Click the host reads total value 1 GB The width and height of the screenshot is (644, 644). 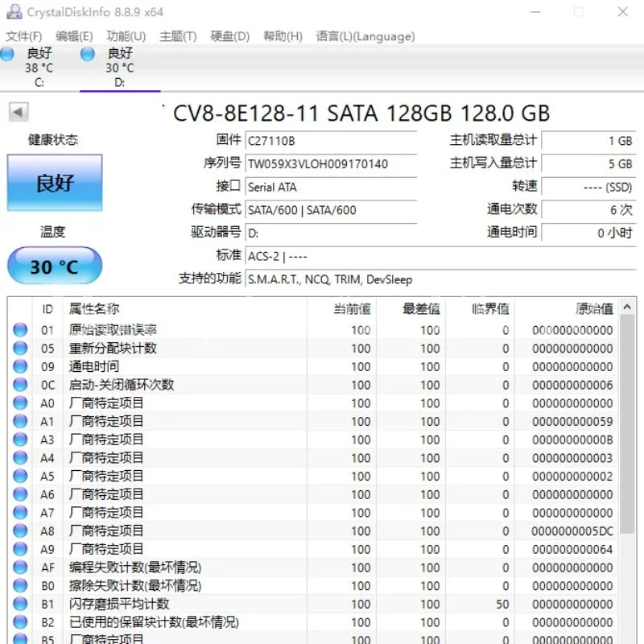click(x=589, y=141)
